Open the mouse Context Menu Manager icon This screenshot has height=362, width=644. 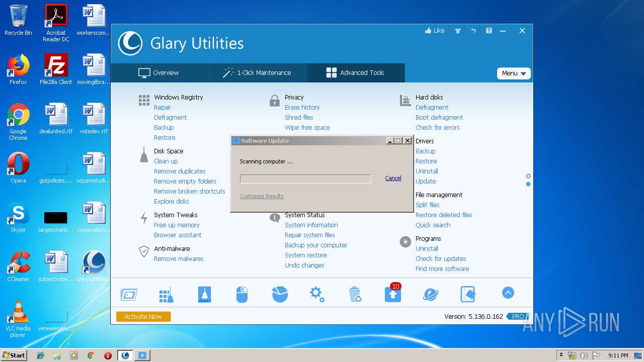click(x=242, y=294)
